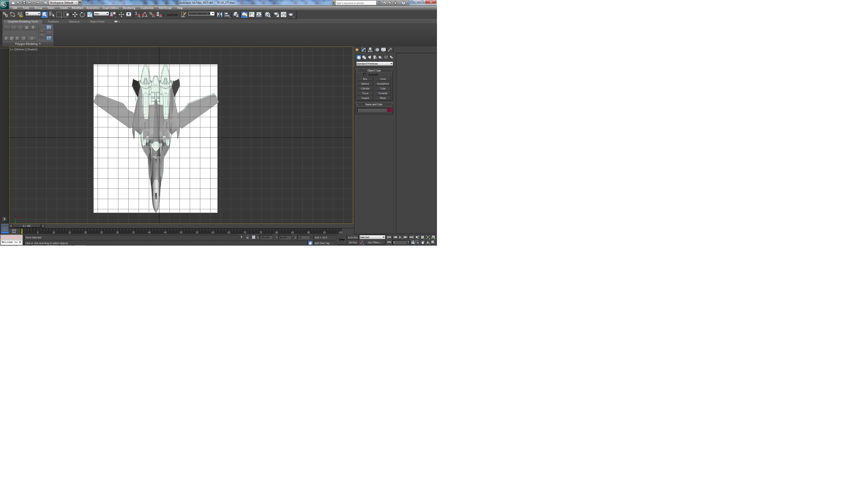
Task: Switch to the Modify panel
Action: click(x=364, y=50)
